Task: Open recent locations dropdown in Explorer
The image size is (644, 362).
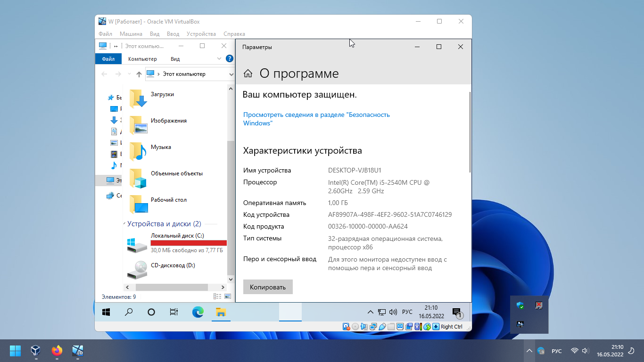Action: [x=129, y=74]
